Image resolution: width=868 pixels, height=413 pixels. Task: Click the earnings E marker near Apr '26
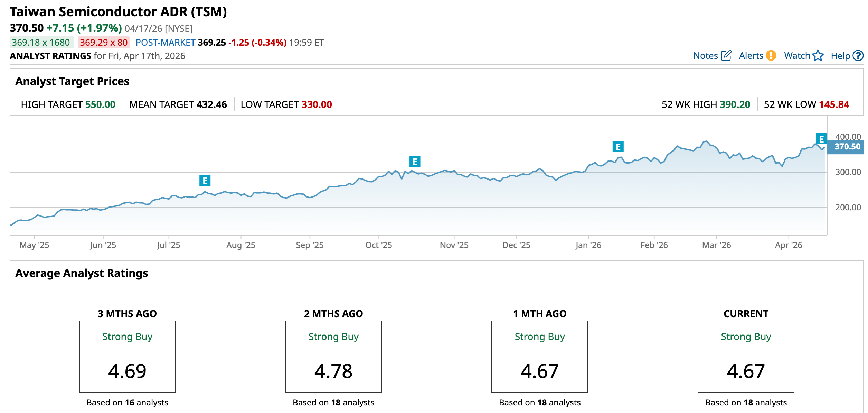[x=821, y=139]
